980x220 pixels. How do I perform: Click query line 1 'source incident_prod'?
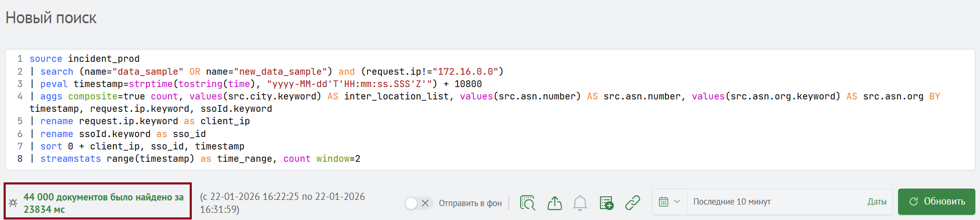pos(85,59)
